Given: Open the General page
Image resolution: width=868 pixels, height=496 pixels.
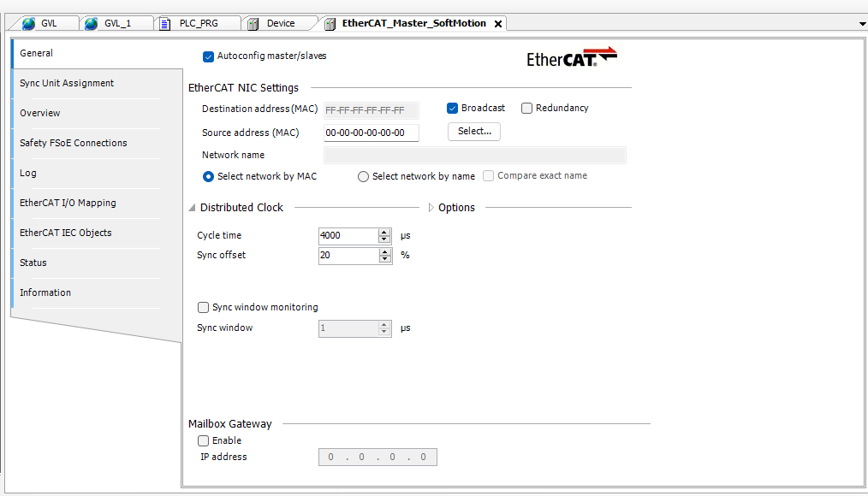Looking at the screenshot, I should pos(97,53).
